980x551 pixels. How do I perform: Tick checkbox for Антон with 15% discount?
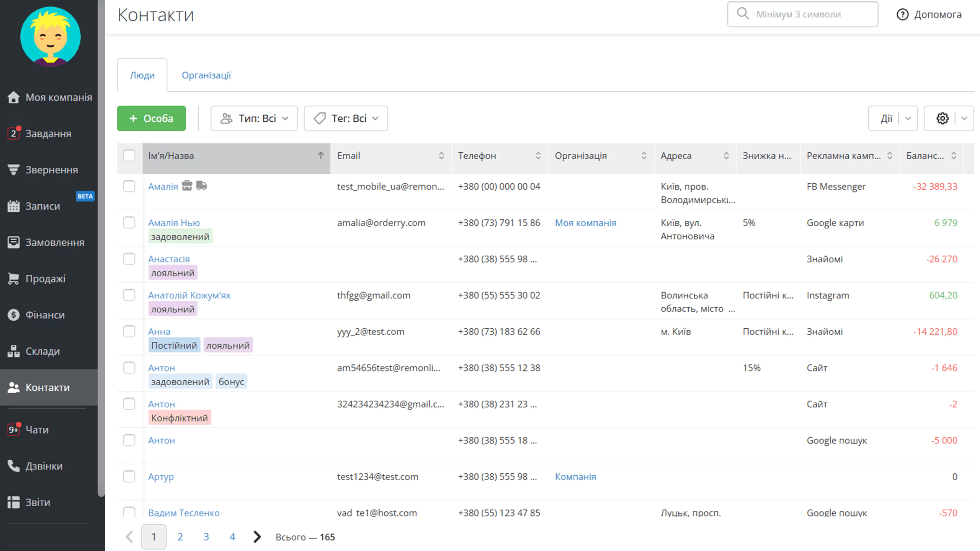point(129,368)
